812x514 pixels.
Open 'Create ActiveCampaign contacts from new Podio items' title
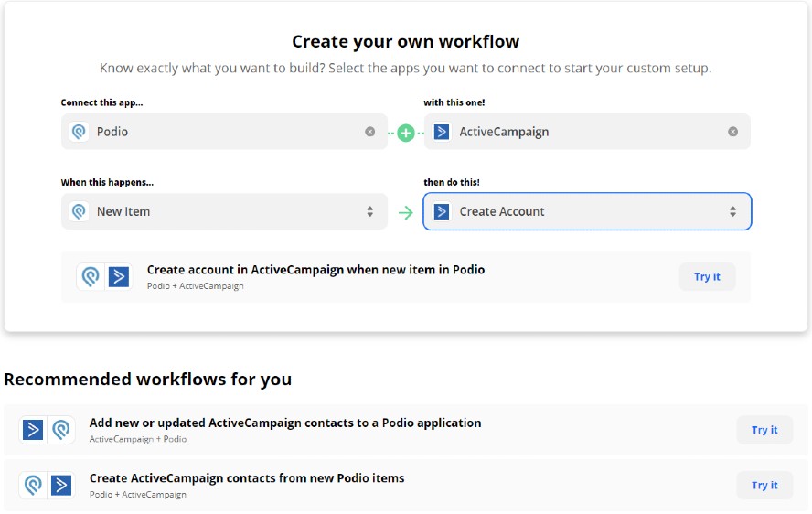pyautogui.click(x=247, y=478)
